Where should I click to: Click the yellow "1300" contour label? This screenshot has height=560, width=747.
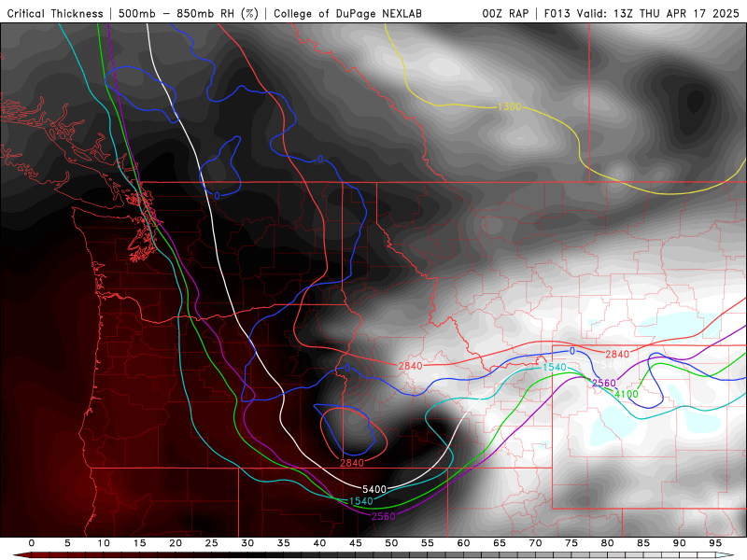[x=509, y=106]
